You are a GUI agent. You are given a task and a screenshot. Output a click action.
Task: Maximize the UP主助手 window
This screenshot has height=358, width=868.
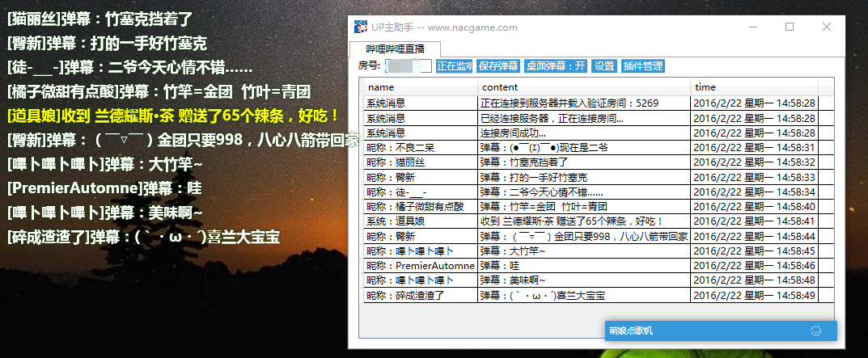pos(790,27)
